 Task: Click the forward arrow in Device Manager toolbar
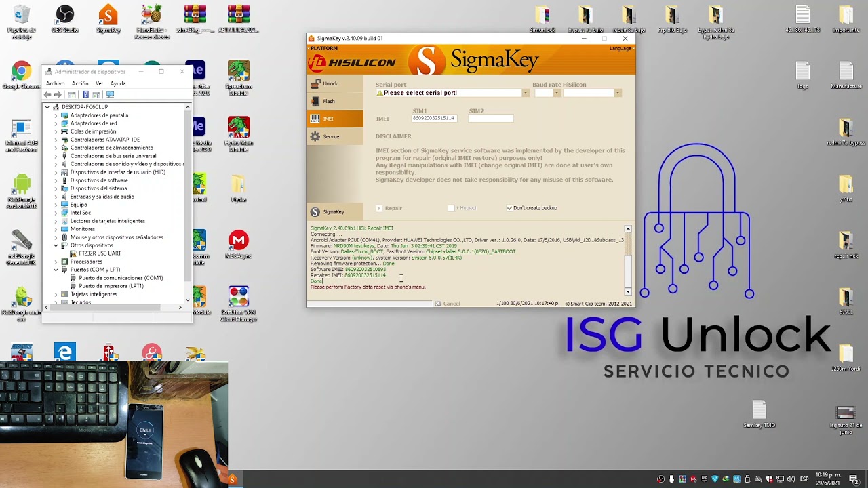click(58, 95)
